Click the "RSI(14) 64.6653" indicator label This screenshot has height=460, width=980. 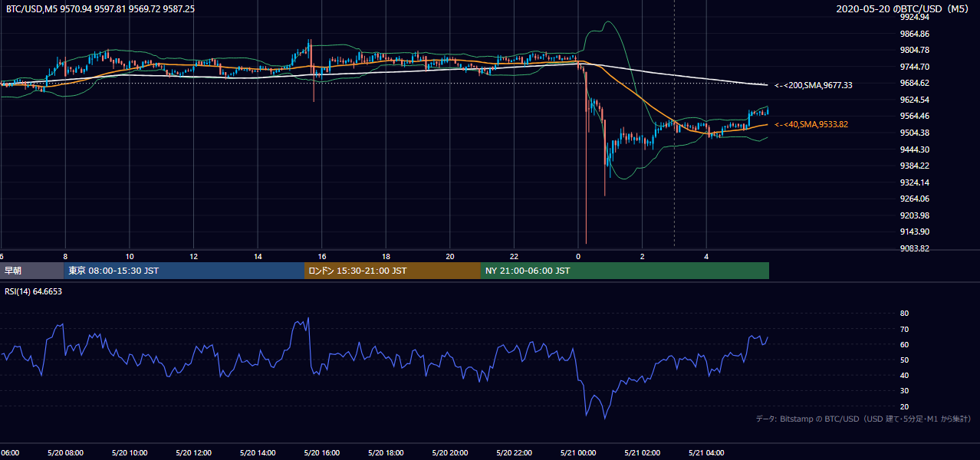click(x=34, y=291)
